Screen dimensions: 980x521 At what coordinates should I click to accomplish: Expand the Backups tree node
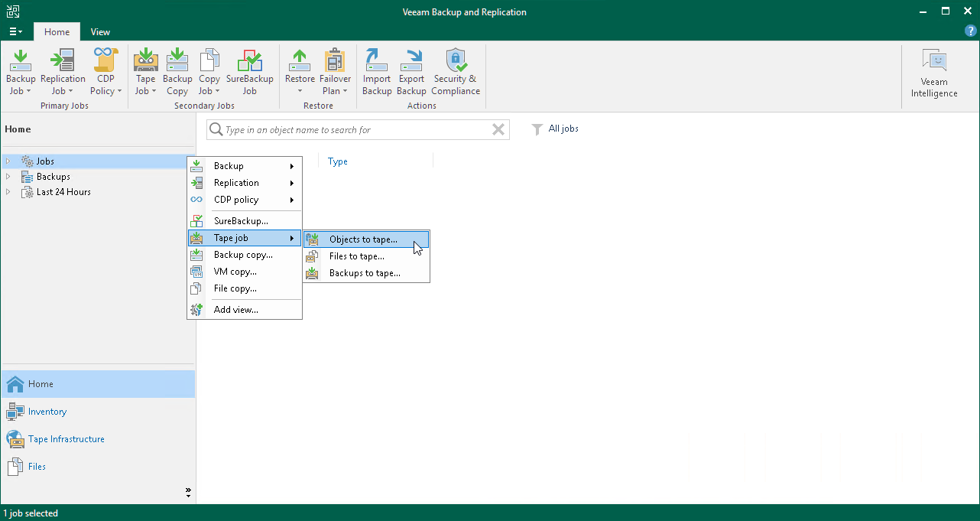[x=8, y=177]
